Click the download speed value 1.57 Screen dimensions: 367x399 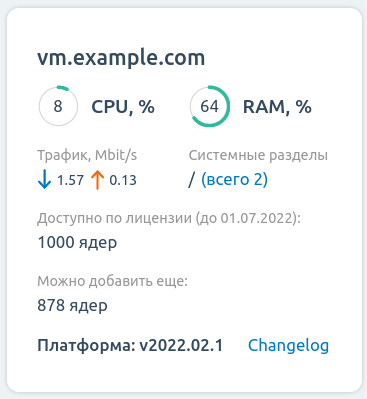(x=70, y=180)
